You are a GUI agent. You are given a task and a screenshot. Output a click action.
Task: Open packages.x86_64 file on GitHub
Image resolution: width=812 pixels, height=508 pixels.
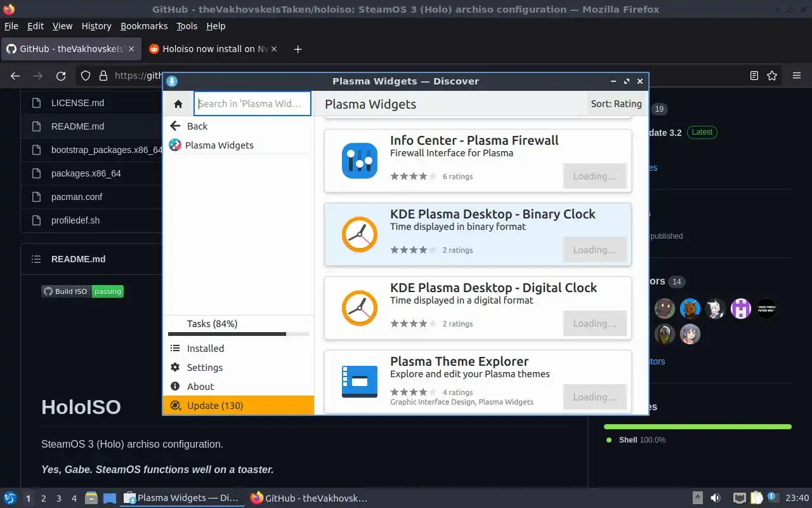(86, 173)
